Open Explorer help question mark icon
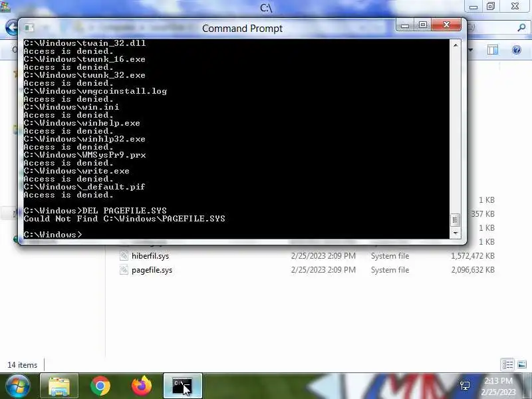The image size is (532, 399). pos(517,51)
